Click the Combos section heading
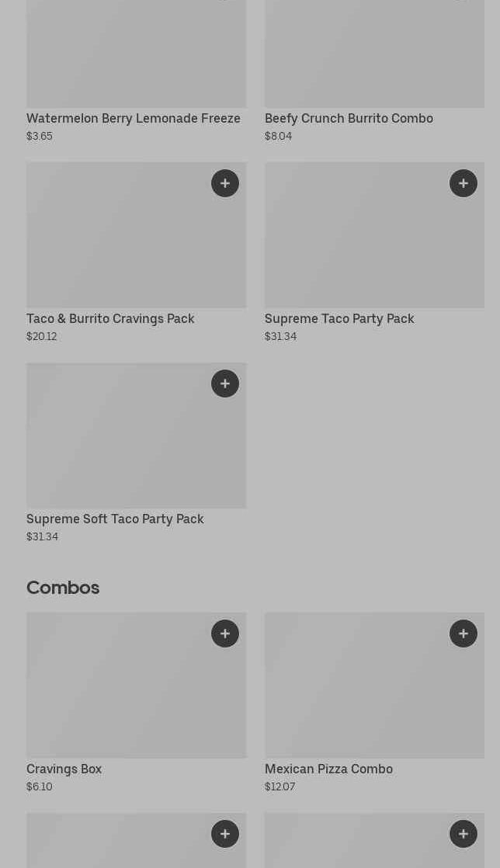The height and width of the screenshot is (868, 500). 63,587
